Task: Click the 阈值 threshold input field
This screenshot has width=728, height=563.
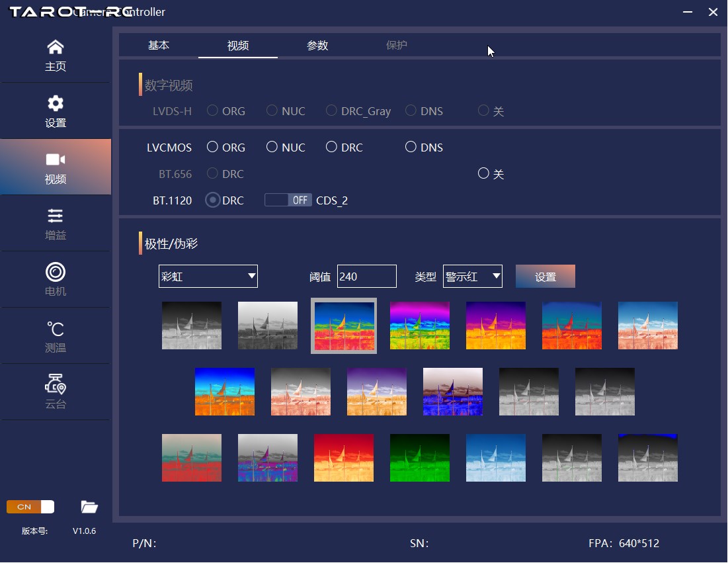Action: 366,277
